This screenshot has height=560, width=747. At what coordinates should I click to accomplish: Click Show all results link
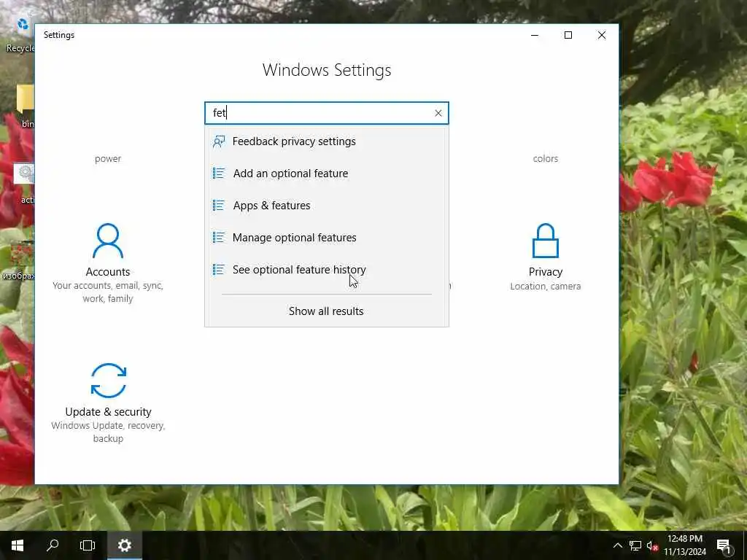[326, 311]
